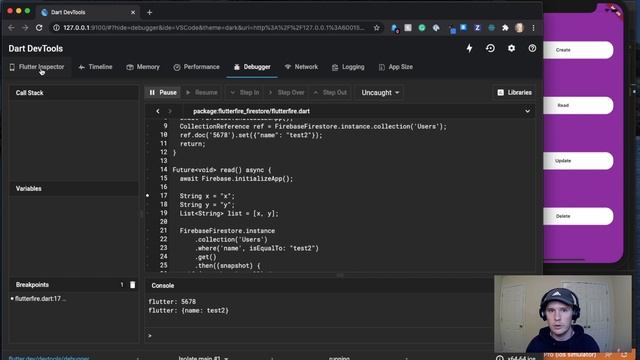This screenshot has height=360, width=640.
Task: Delete all breakpoints with trash icon
Action: tap(133, 285)
